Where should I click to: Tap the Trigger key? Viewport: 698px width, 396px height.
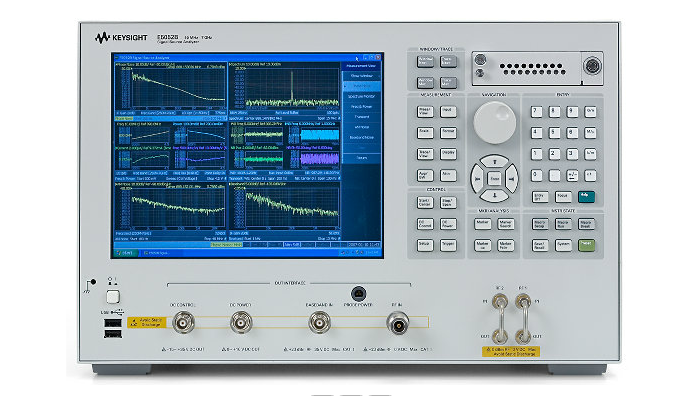click(448, 245)
